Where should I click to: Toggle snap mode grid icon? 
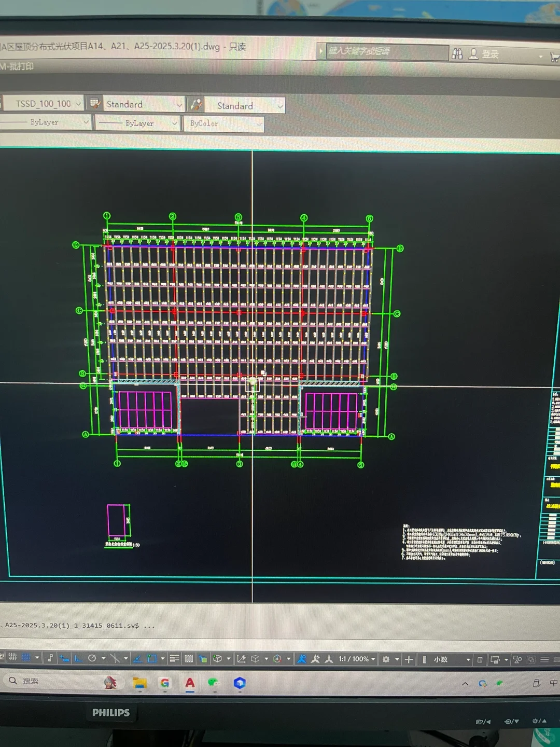[x=25, y=657]
